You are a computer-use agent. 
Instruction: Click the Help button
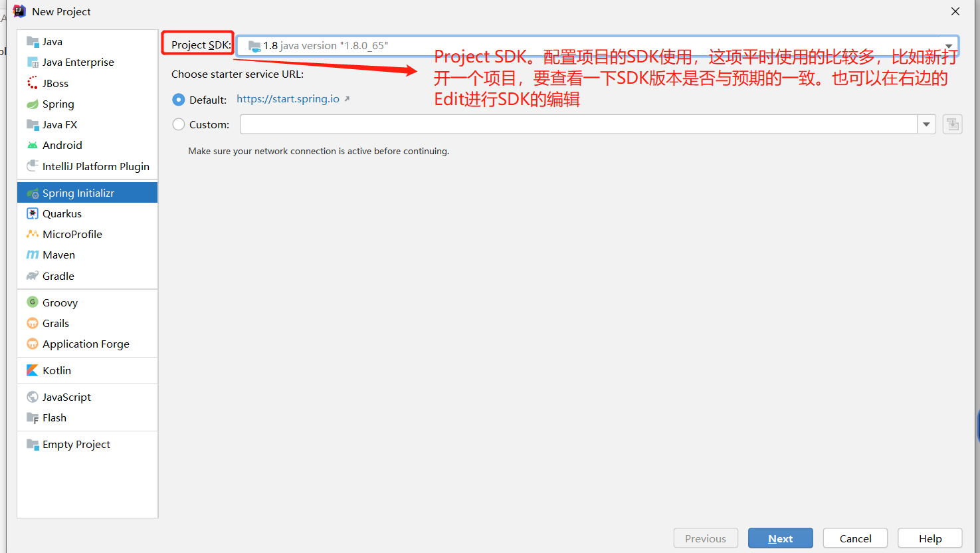(x=930, y=538)
